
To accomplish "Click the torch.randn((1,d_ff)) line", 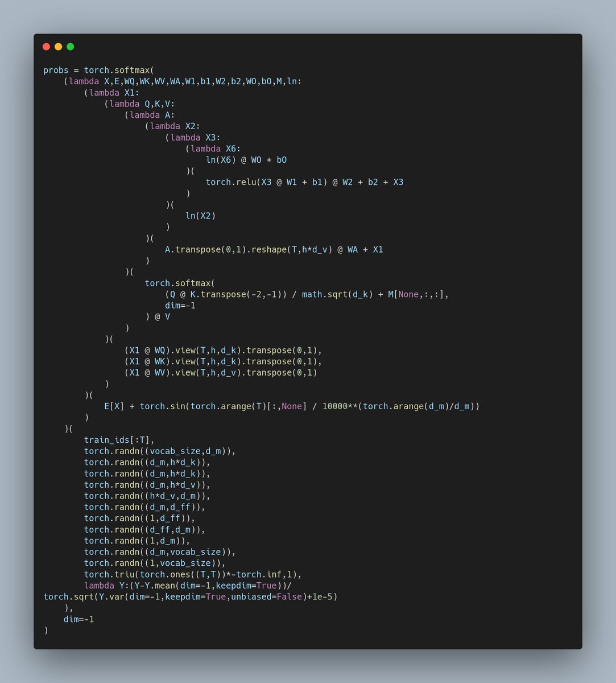I will (139, 519).
